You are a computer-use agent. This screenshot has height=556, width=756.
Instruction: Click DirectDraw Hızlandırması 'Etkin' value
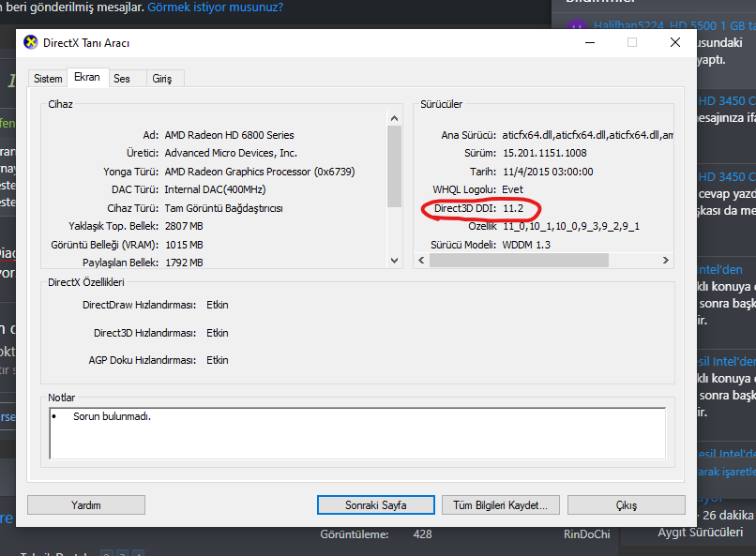(x=218, y=305)
